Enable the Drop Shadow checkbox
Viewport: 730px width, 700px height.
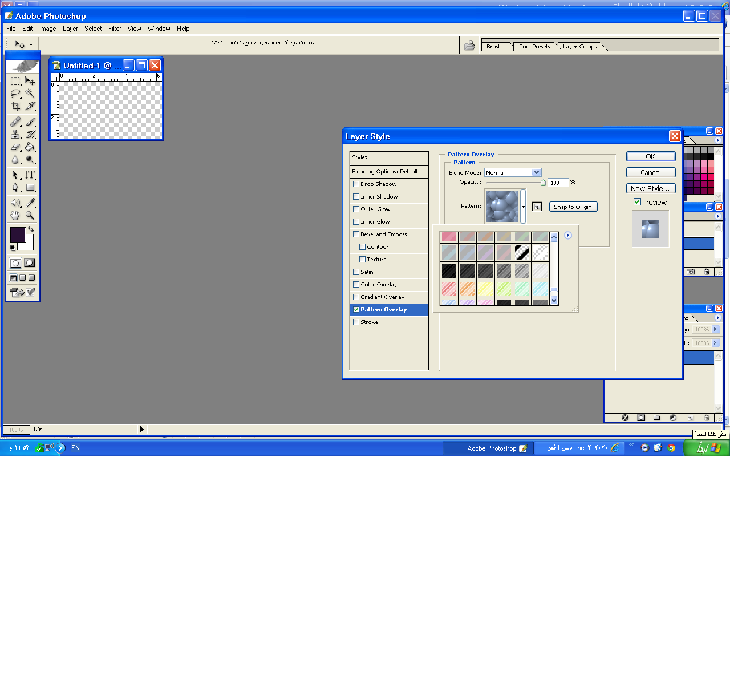(x=356, y=184)
